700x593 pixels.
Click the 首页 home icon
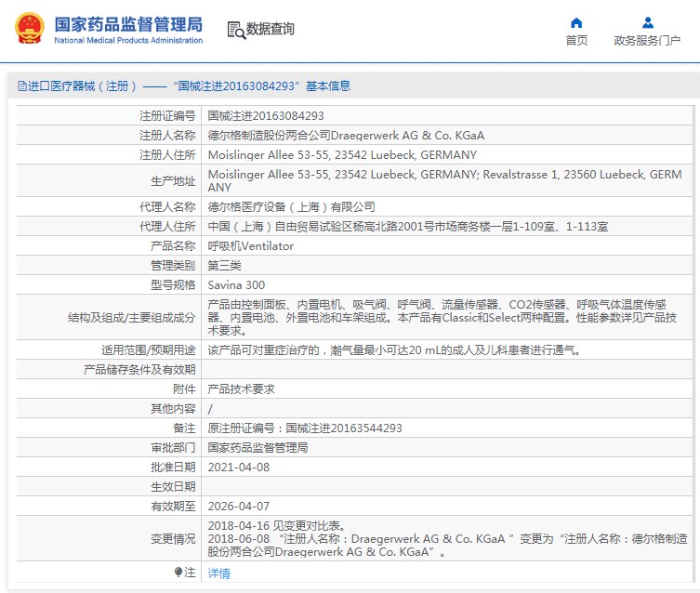[576, 22]
